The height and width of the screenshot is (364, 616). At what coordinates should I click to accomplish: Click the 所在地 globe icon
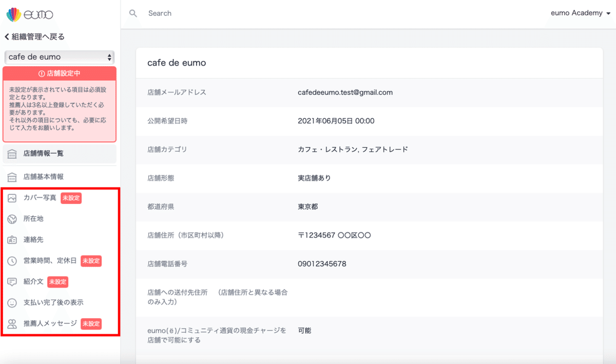[x=12, y=219]
